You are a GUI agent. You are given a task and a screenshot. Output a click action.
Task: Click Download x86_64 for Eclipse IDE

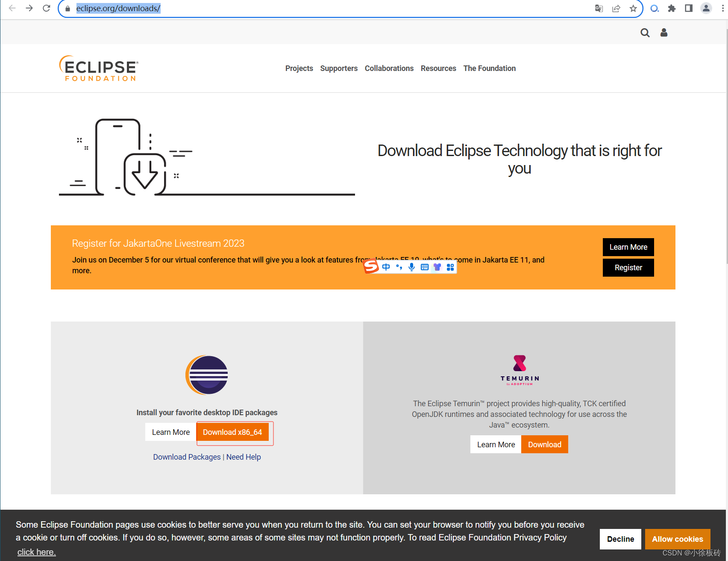coord(233,432)
